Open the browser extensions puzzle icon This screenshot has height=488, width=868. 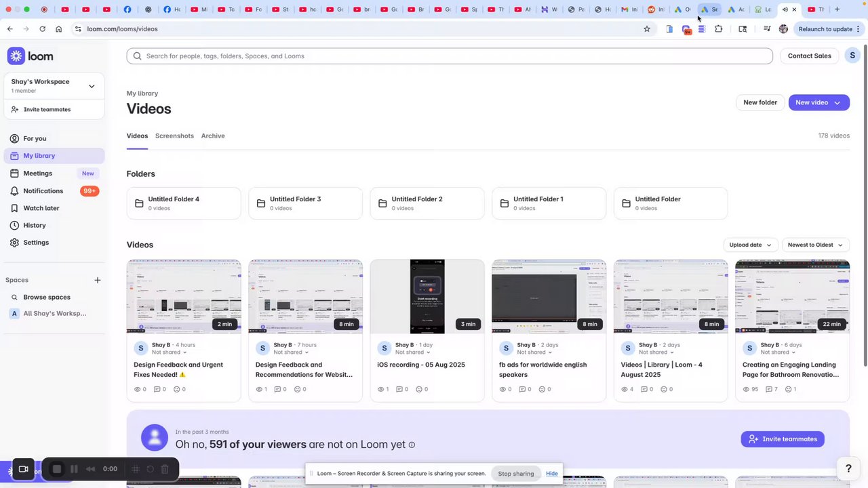click(719, 29)
